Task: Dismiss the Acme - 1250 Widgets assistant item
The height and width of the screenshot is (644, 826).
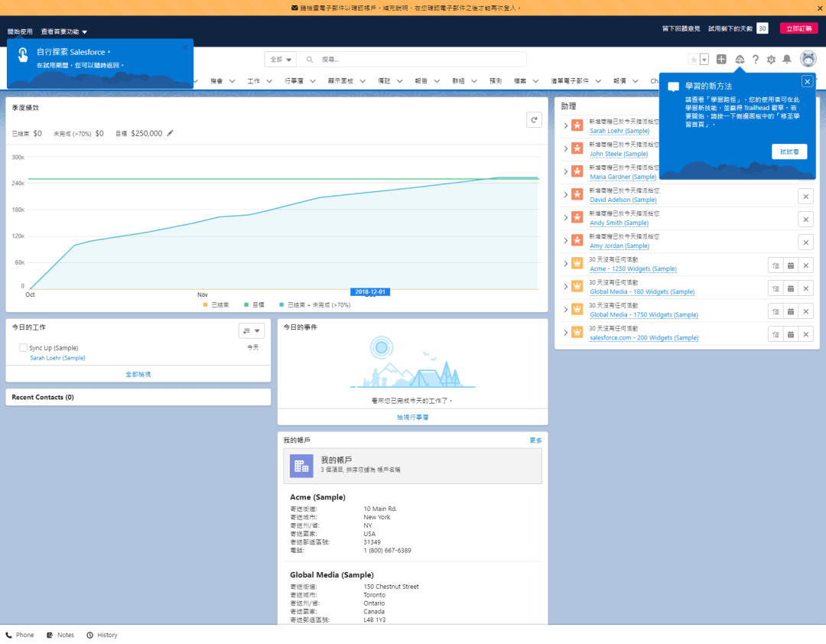Action: 805,265
